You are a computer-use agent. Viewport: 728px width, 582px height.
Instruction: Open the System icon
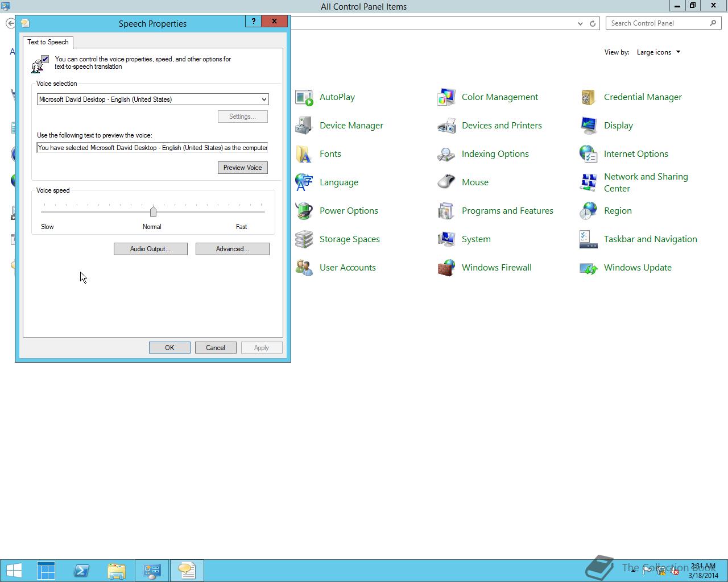[446, 239]
